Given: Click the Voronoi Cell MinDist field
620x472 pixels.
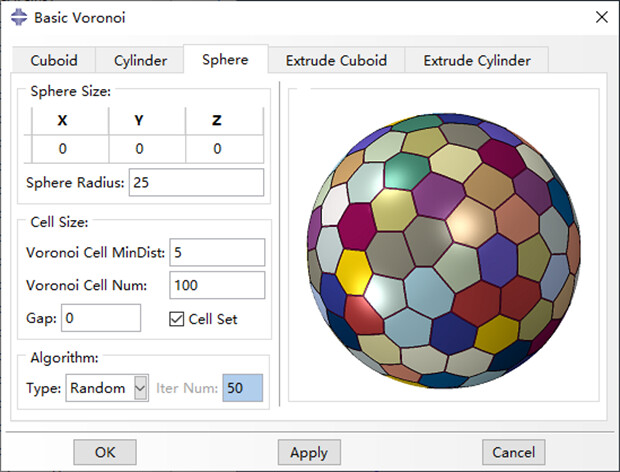Looking at the screenshot, I should 217,252.
